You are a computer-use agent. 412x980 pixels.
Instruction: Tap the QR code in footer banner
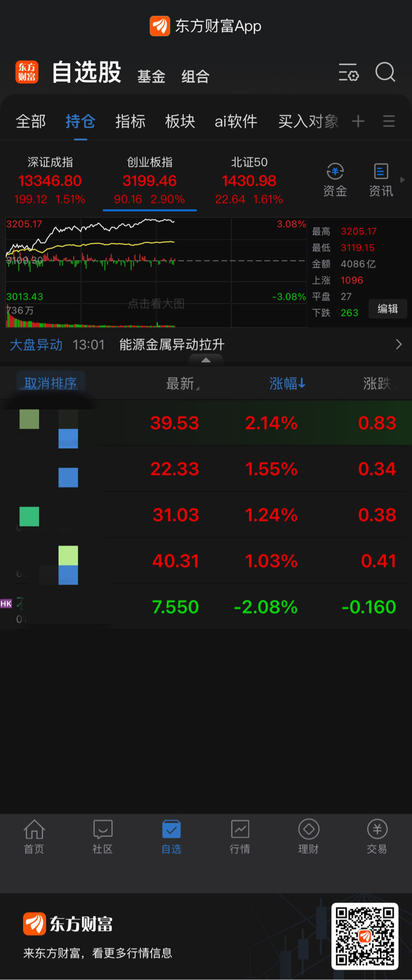(x=365, y=936)
